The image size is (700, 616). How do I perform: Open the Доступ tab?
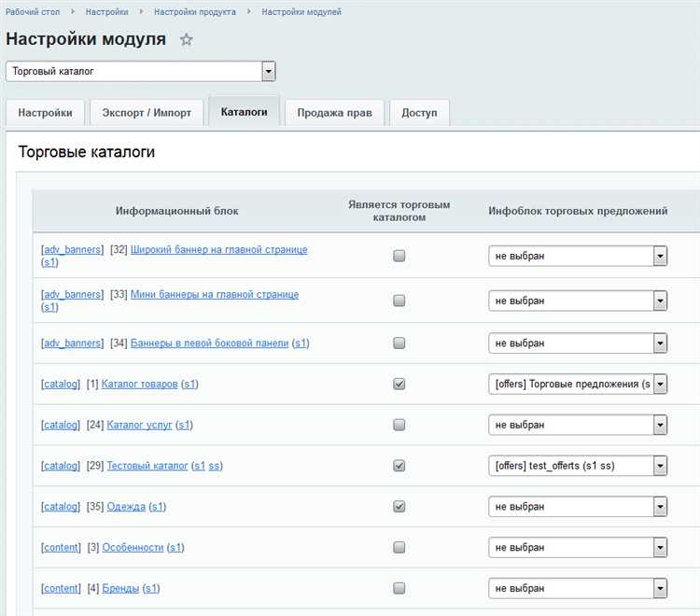(x=419, y=113)
